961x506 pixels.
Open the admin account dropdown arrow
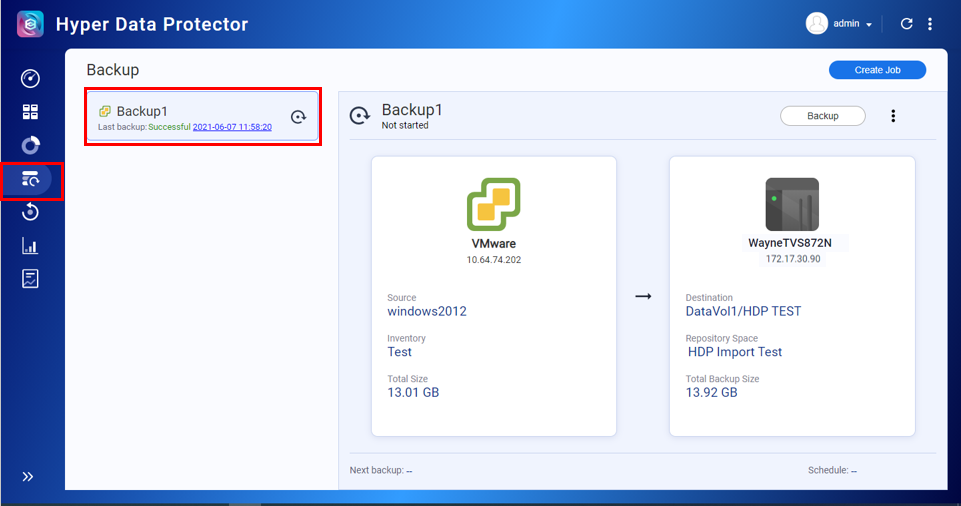[869, 25]
